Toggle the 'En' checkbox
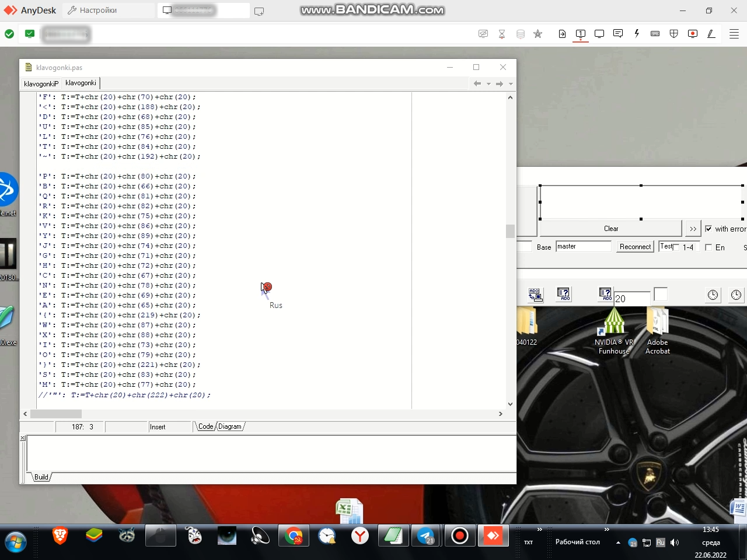This screenshot has width=747, height=560. click(x=708, y=247)
